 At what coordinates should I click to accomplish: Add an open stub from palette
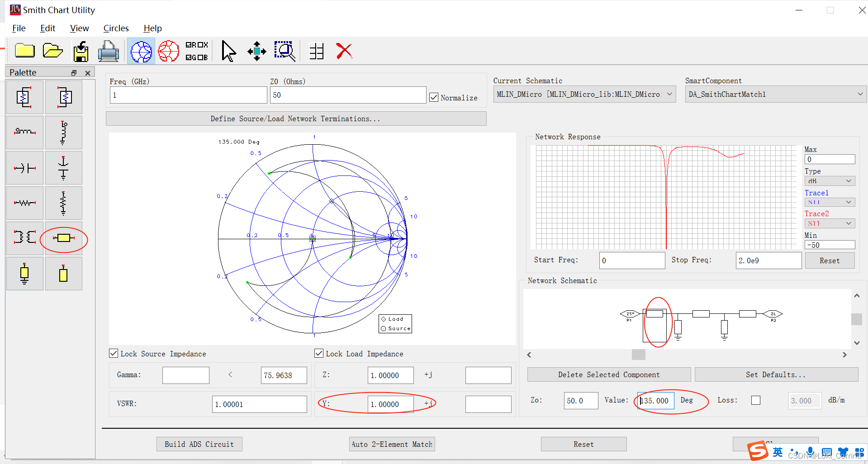tap(64, 274)
